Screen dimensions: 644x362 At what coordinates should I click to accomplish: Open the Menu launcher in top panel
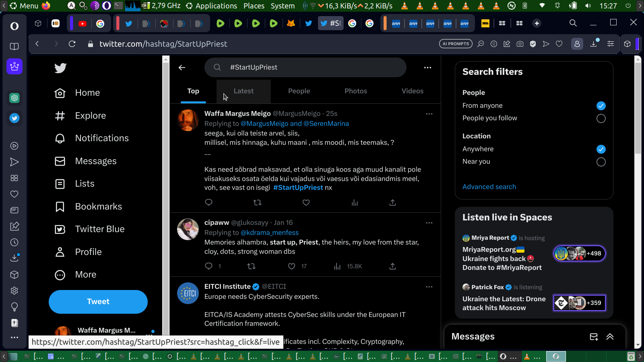point(24,6)
